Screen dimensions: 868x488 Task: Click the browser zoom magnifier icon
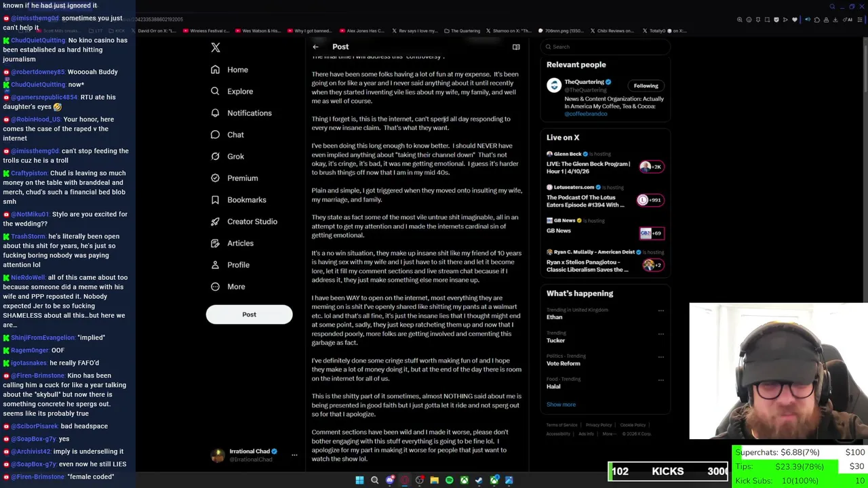click(739, 20)
